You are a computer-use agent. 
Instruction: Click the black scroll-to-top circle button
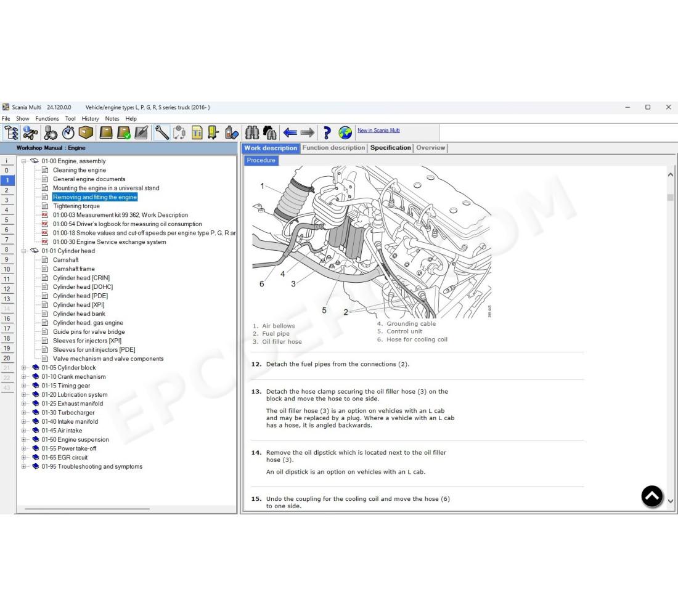(x=652, y=496)
